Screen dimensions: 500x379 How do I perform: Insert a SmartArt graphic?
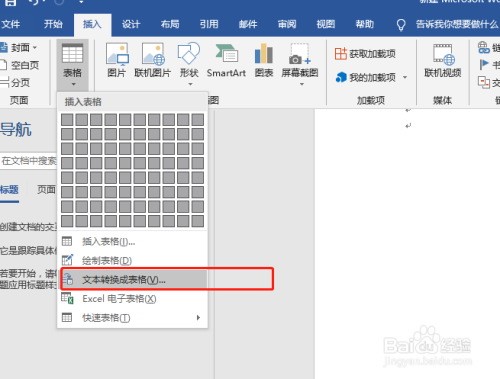(x=226, y=60)
